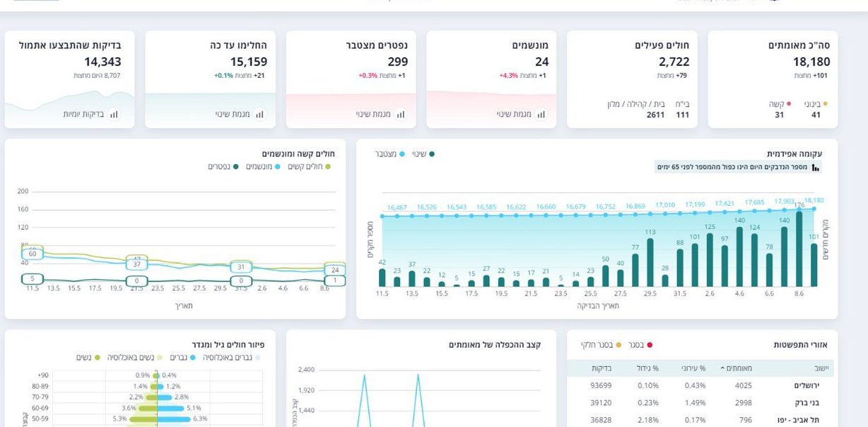Click the בינוני count 41 in confirmed card

(x=816, y=115)
